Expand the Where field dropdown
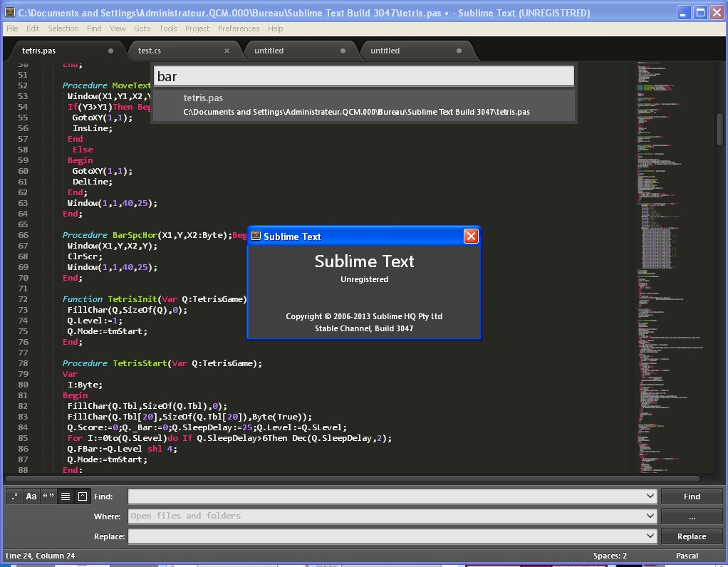The width and height of the screenshot is (728, 567). point(650,516)
